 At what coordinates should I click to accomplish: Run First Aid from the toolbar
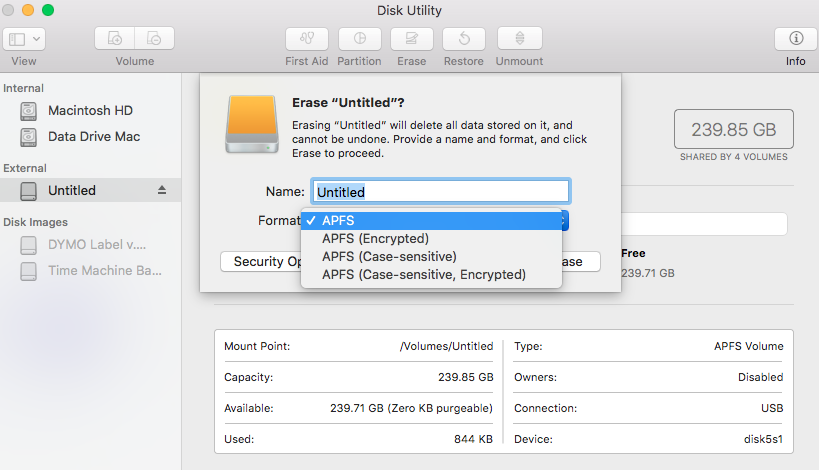307,39
